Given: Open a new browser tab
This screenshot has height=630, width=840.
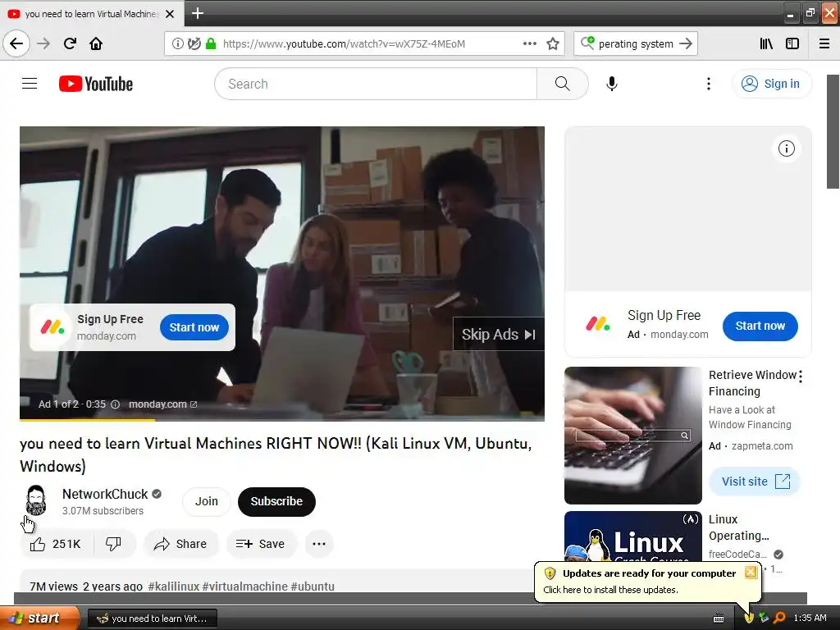Looking at the screenshot, I should 198,13.
